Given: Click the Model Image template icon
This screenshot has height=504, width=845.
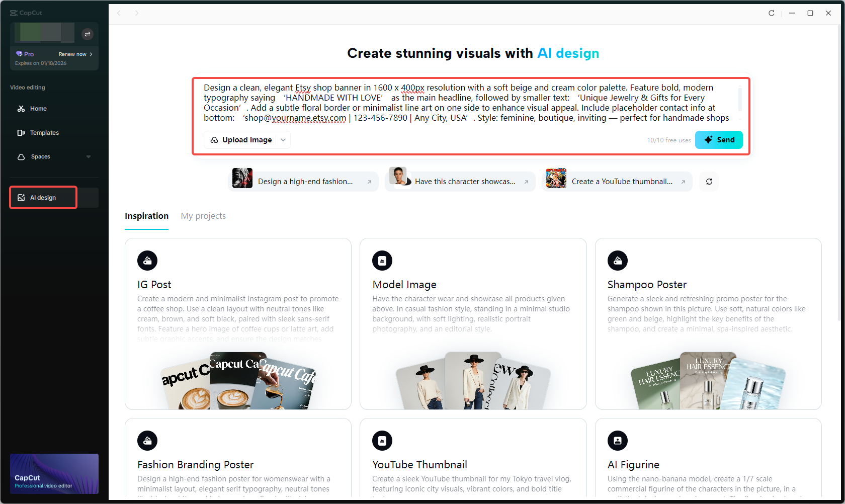Looking at the screenshot, I should pos(382,261).
